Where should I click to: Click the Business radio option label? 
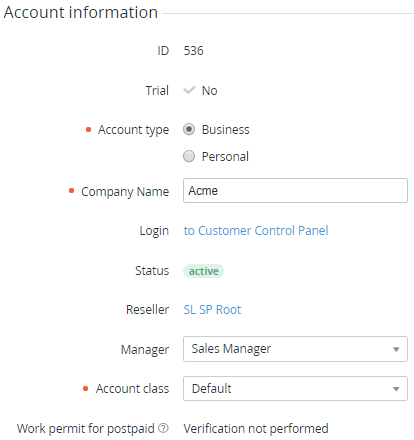pos(226,130)
